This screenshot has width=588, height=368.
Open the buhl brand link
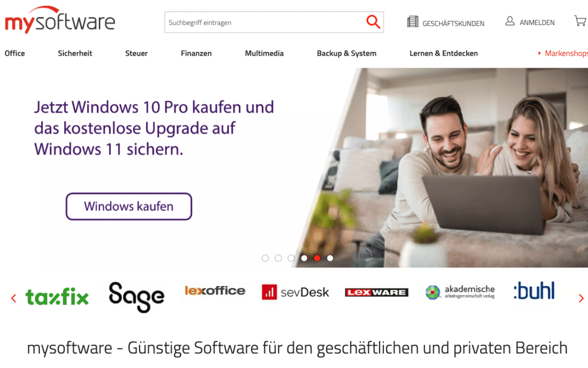pyautogui.click(x=534, y=291)
